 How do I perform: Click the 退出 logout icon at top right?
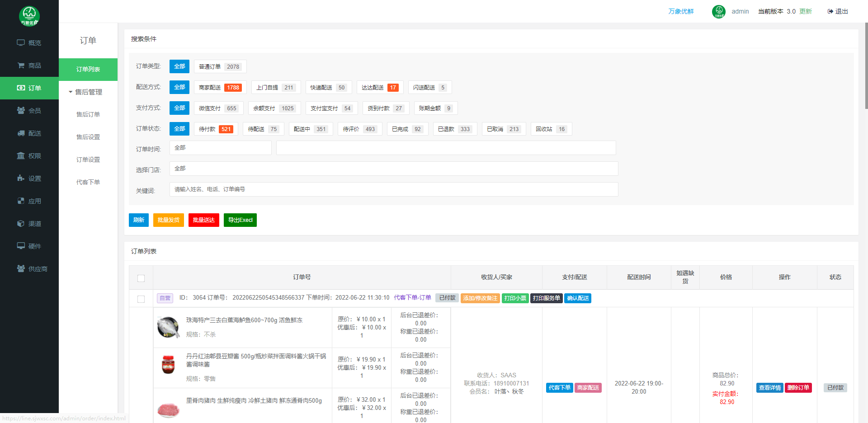(830, 11)
